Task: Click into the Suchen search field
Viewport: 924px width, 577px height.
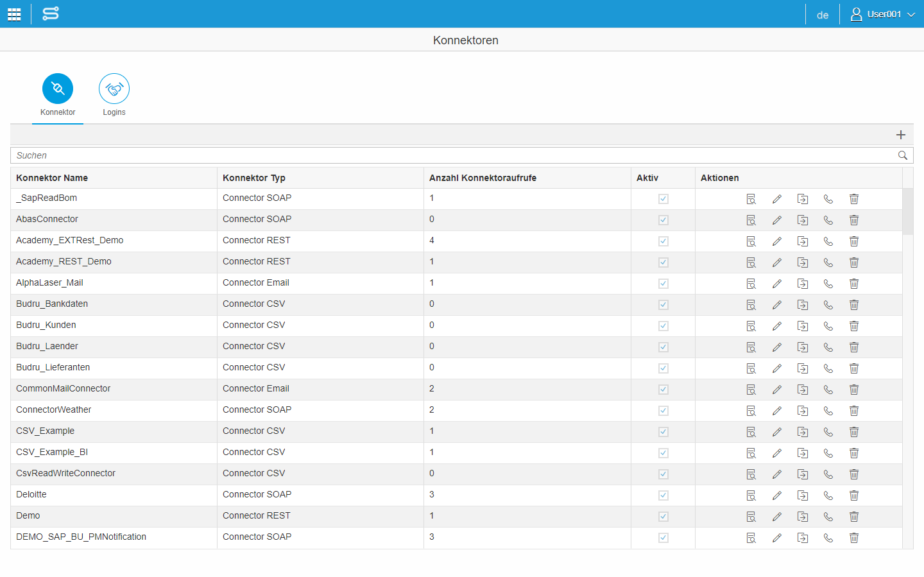Action: [449, 155]
